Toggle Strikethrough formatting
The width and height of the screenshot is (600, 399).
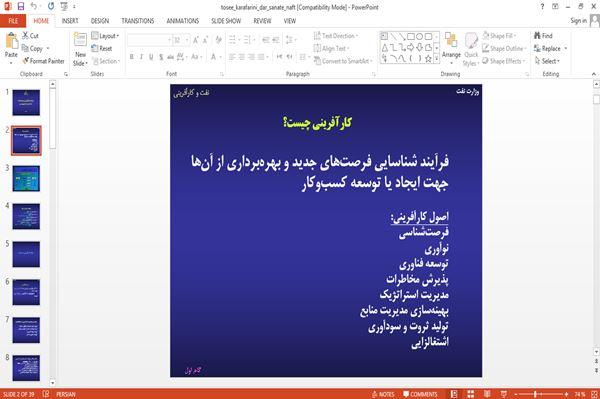(171, 57)
